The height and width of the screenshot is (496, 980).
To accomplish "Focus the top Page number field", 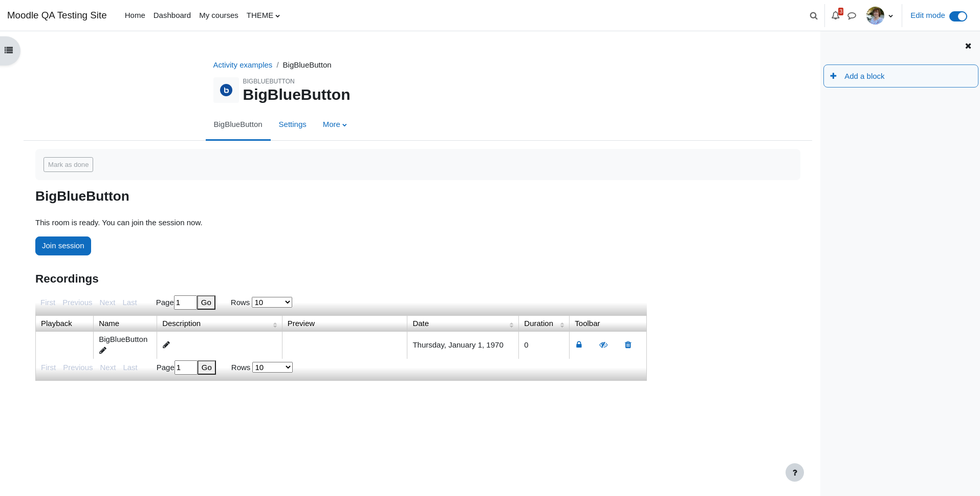I will point(185,303).
